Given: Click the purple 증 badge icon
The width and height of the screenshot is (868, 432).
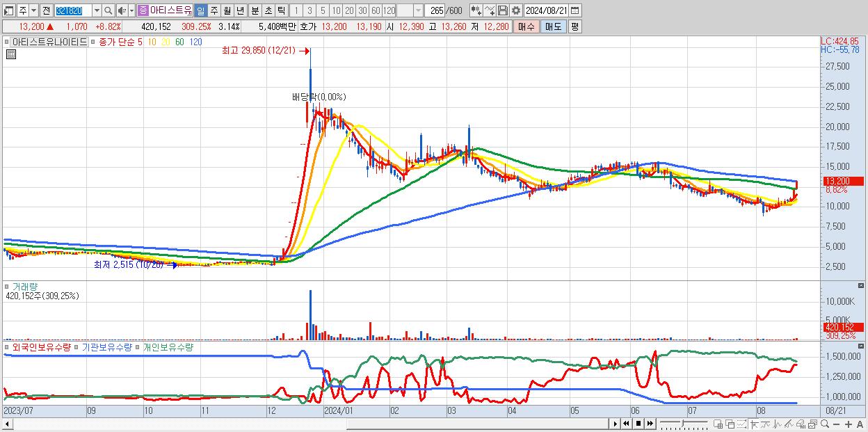Looking at the screenshot, I should [143, 10].
